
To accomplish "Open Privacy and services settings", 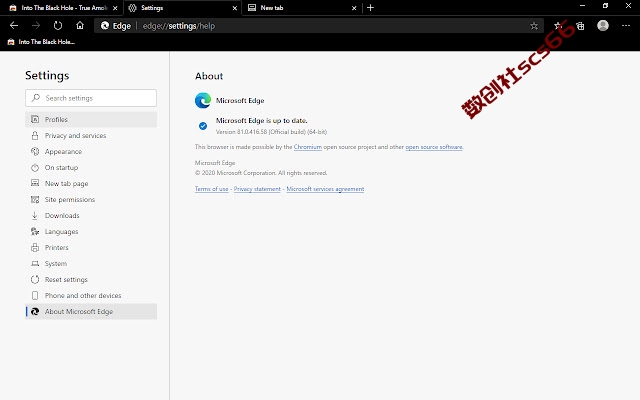I will [91, 135].
